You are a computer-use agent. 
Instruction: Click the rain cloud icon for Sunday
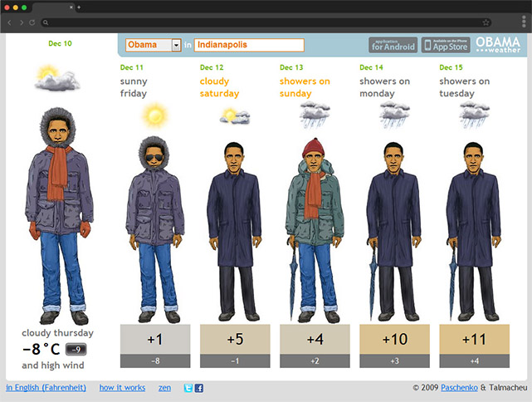(x=315, y=114)
